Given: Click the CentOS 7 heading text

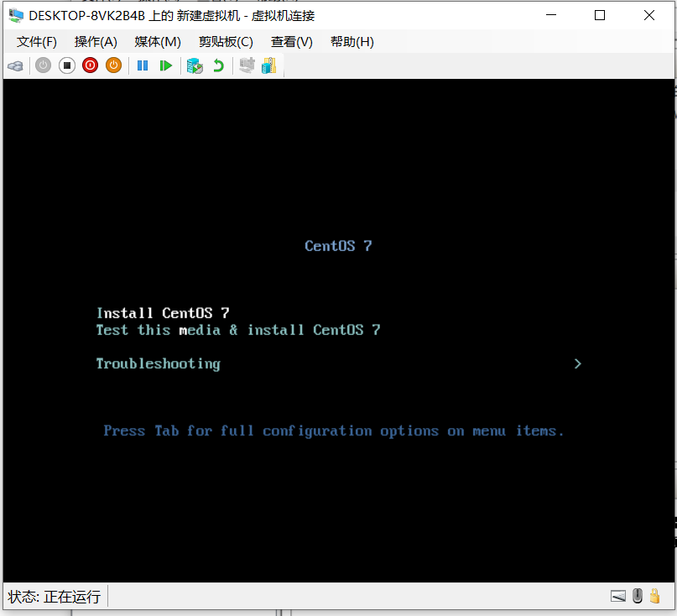Looking at the screenshot, I should point(338,246).
